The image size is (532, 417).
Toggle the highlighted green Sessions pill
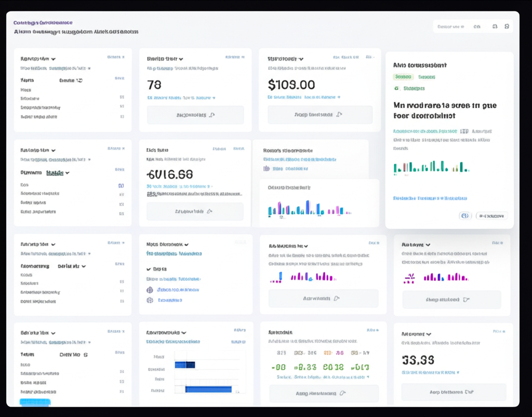click(404, 77)
